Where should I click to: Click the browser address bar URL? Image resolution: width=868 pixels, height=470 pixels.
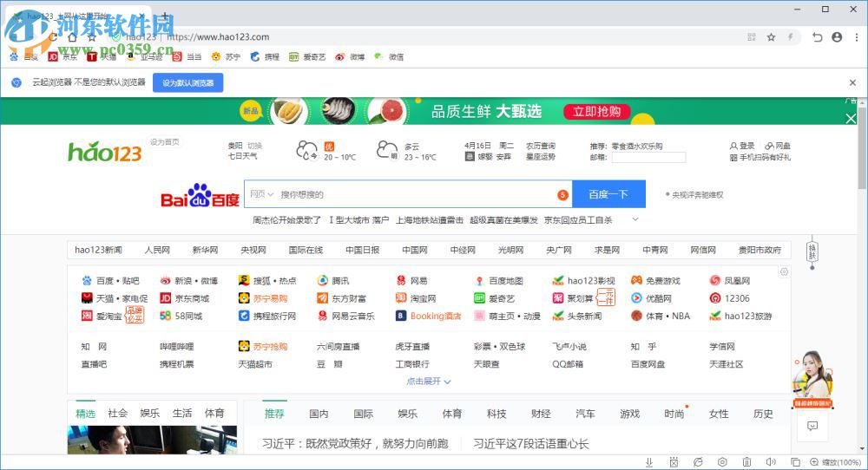click(x=218, y=37)
